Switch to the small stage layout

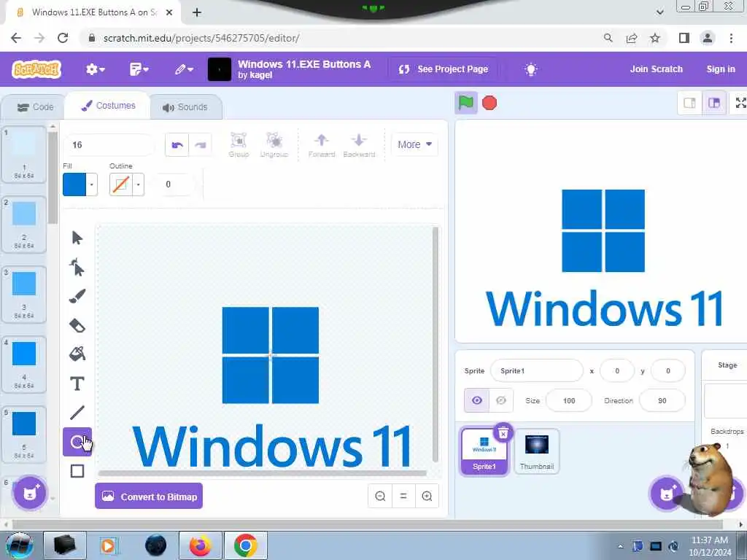(689, 103)
